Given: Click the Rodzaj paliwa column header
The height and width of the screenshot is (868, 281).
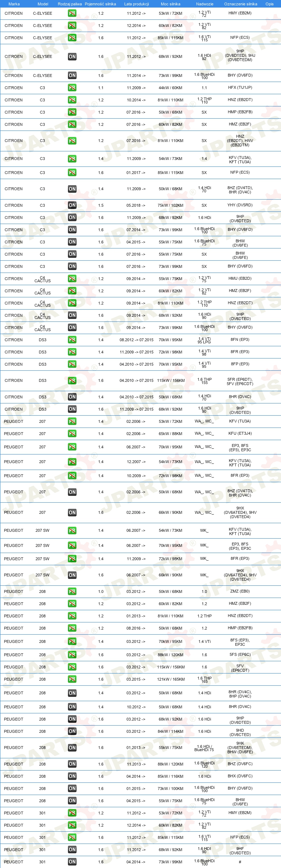Looking at the screenshot, I should (70, 4).
